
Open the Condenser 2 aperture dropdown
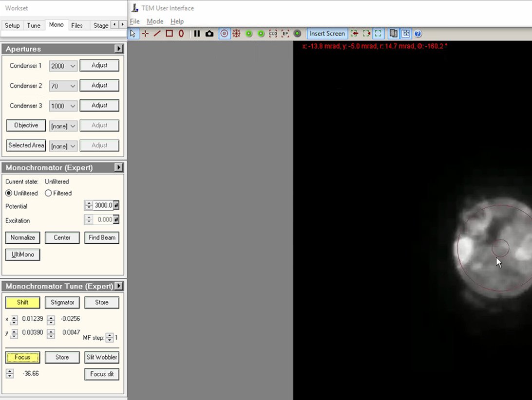coord(63,86)
